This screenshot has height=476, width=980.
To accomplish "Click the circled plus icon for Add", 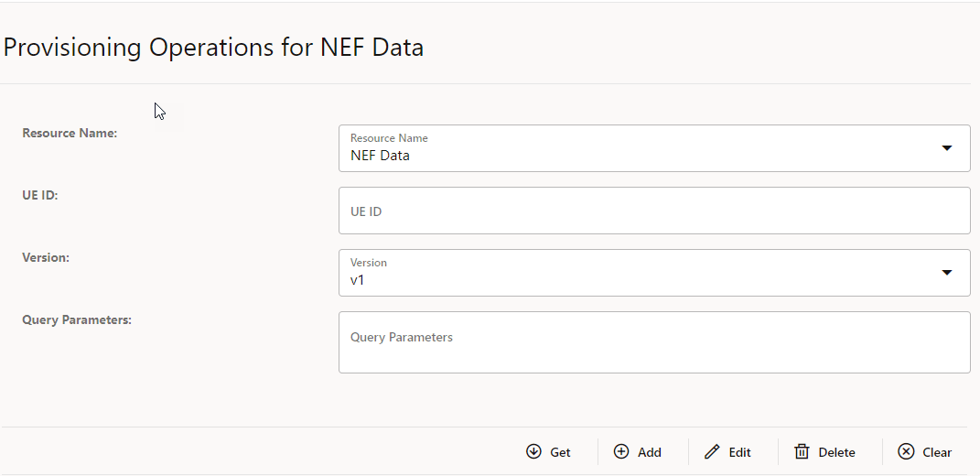I will [621, 451].
